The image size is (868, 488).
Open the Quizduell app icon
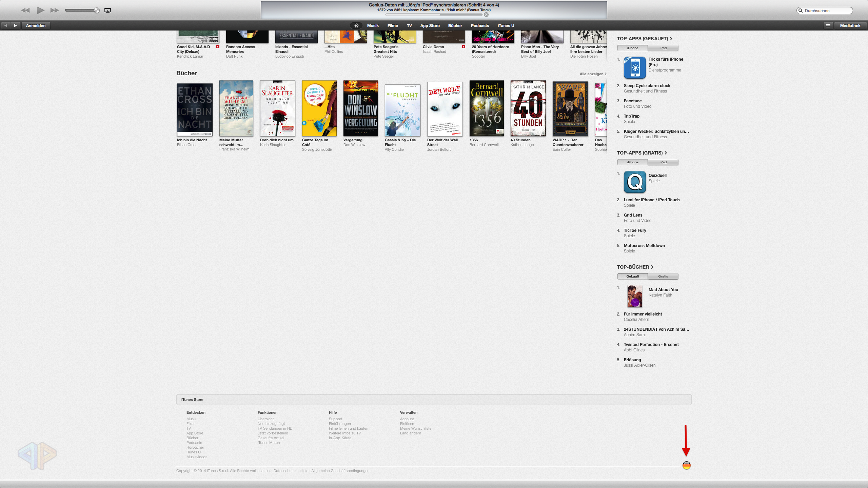click(634, 182)
